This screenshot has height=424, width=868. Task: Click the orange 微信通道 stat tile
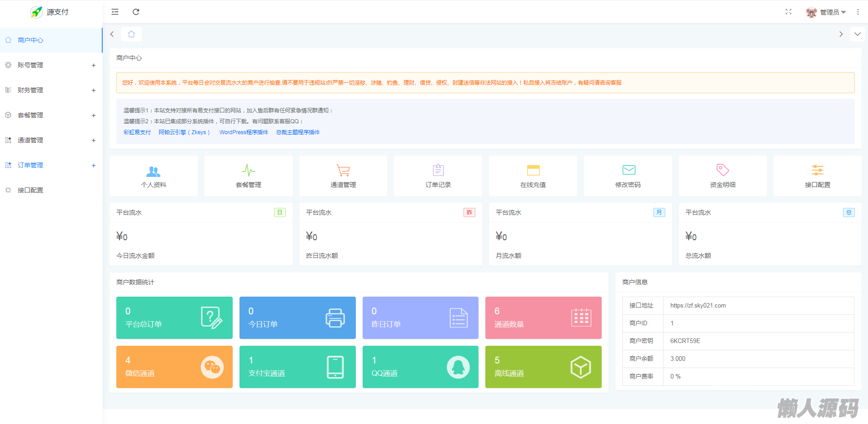click(174, 367)
